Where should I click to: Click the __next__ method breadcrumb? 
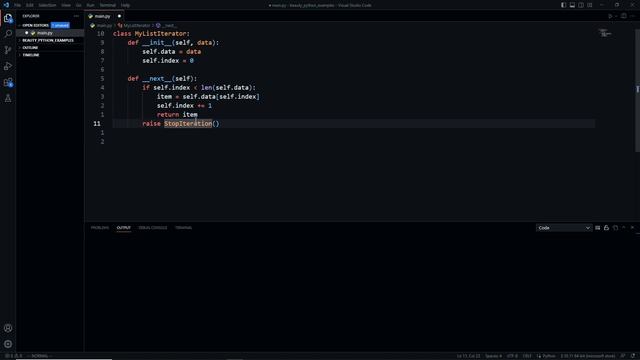(x=166, y=25)
